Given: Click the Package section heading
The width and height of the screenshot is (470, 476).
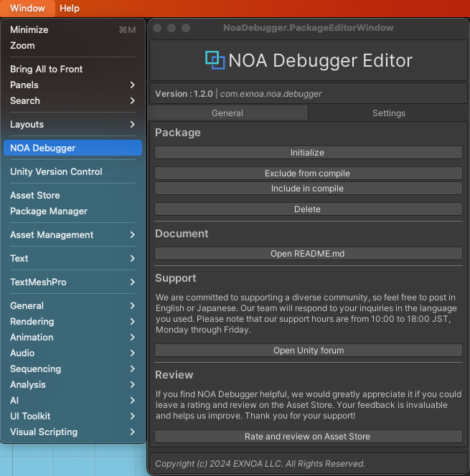Looking at the screenshot, I should 178,133.
